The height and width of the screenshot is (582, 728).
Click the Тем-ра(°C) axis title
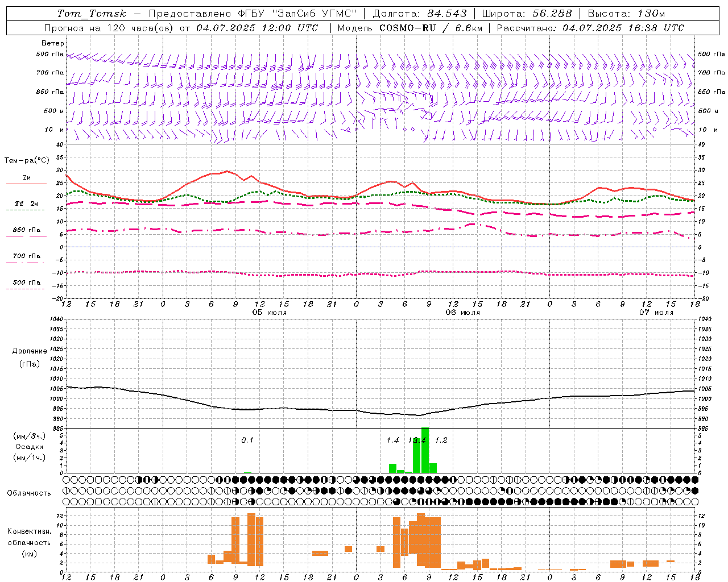pyautogui.click(x=27, y=161)
